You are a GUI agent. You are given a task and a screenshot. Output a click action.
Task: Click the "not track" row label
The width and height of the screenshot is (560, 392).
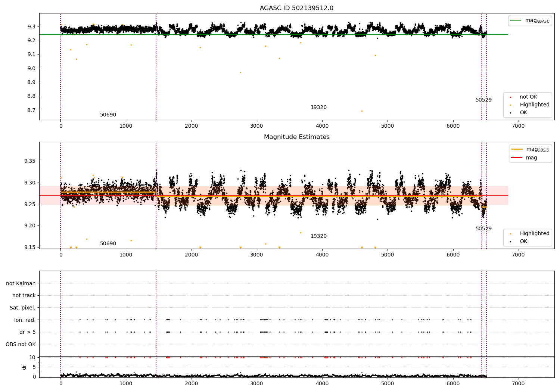[24, 296]
